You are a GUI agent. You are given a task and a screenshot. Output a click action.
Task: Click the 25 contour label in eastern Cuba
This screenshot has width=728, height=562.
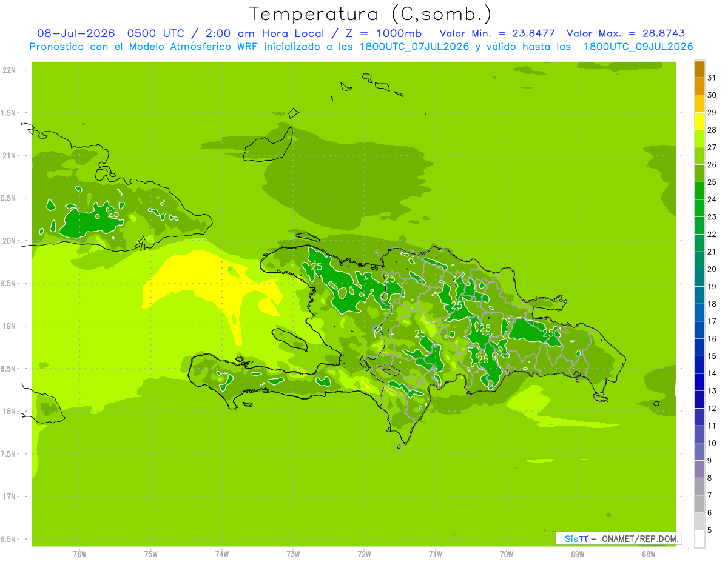pos(113,213)
